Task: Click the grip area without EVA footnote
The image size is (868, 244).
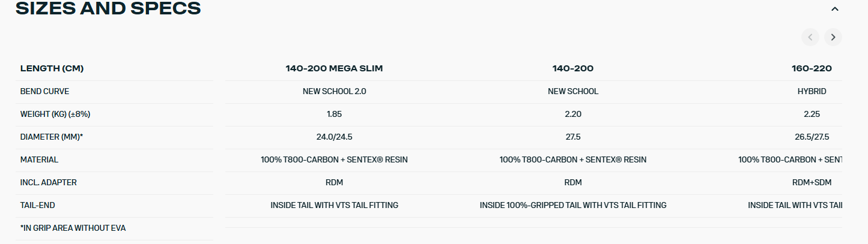Action: [x=73, y=228]
